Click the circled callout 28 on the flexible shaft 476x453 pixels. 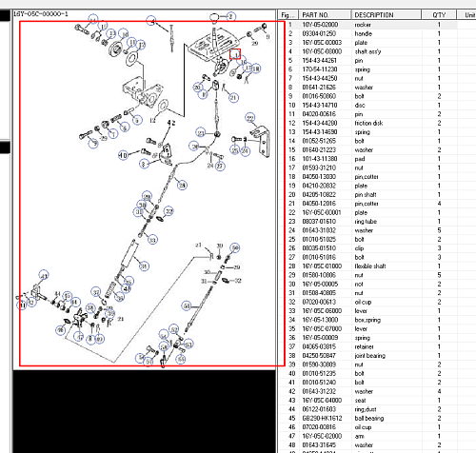[x=182, y=185]
